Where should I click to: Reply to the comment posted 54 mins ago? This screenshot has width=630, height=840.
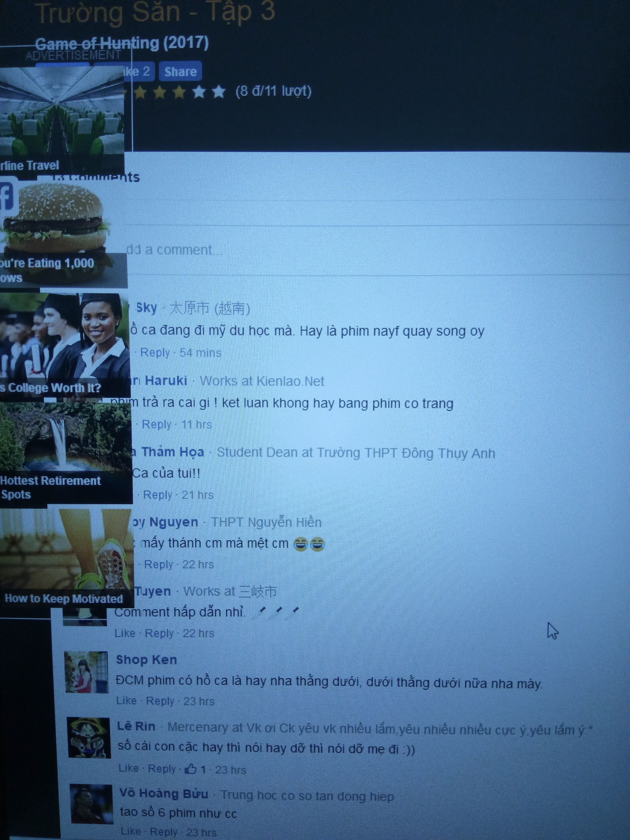pos(155,353)
